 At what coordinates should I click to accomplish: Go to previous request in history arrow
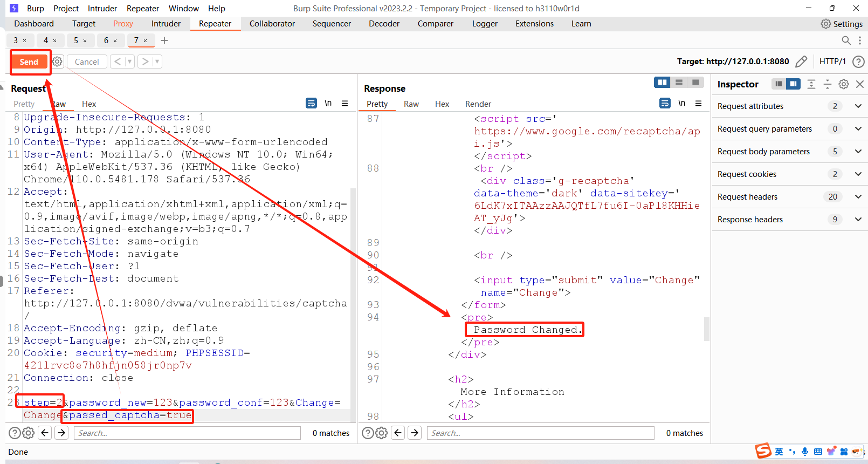(118, 62)
